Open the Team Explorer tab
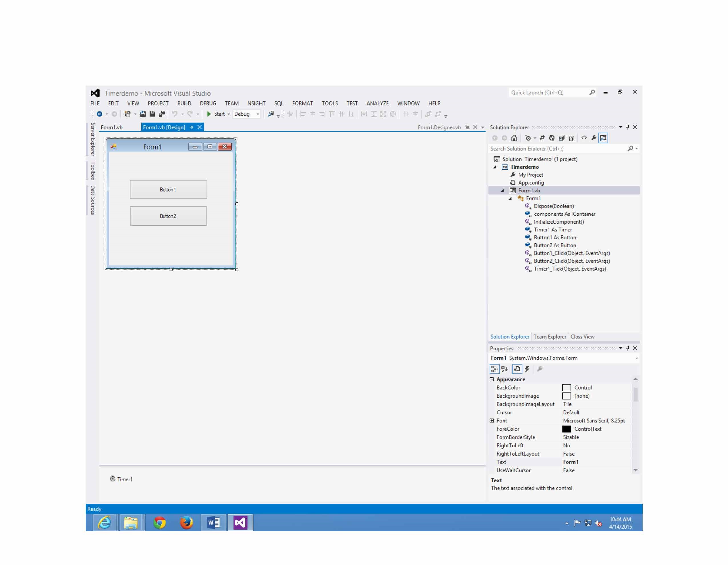This screenshot has height=565, width=728. (x=550, y=336)
